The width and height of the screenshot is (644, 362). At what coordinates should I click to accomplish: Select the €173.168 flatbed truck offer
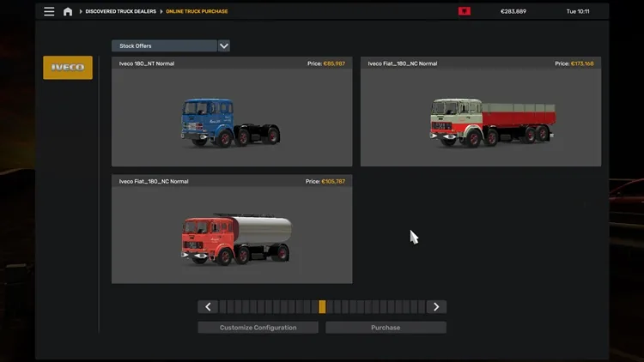(x=481, y=112)
